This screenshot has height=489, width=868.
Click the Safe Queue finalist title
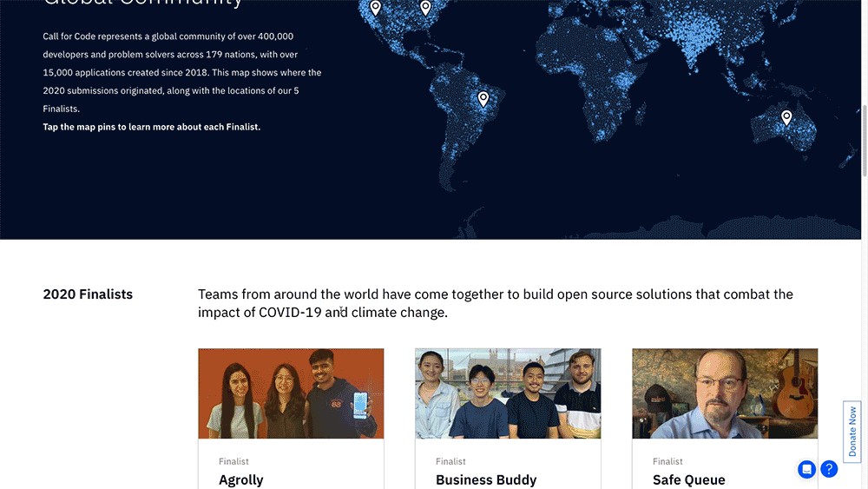(688, 479)
